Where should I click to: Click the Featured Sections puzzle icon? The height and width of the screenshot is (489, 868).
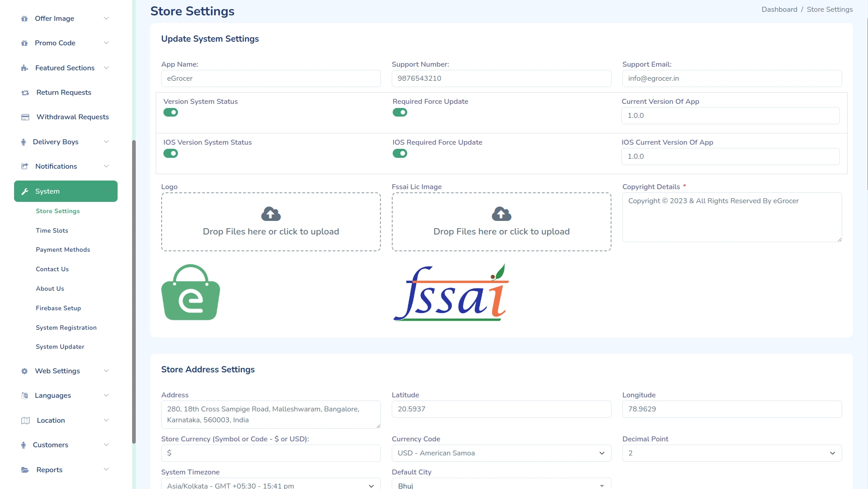(x=25, y=68)
